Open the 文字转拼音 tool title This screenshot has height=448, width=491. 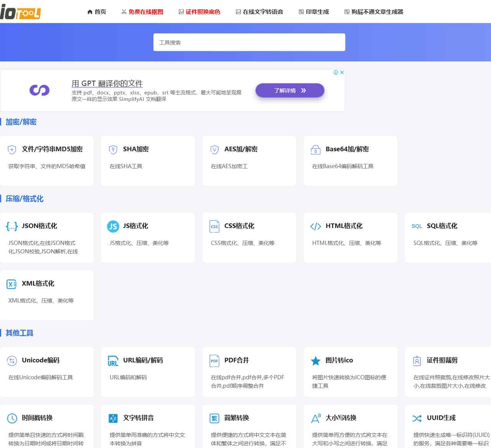pos(138,418)
